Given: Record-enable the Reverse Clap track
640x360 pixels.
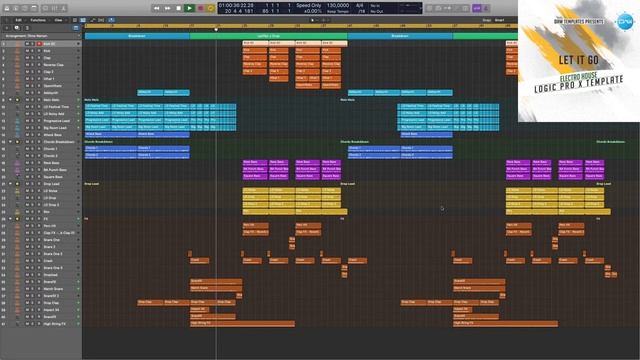Looking at the screenshot, I should 39,64.
